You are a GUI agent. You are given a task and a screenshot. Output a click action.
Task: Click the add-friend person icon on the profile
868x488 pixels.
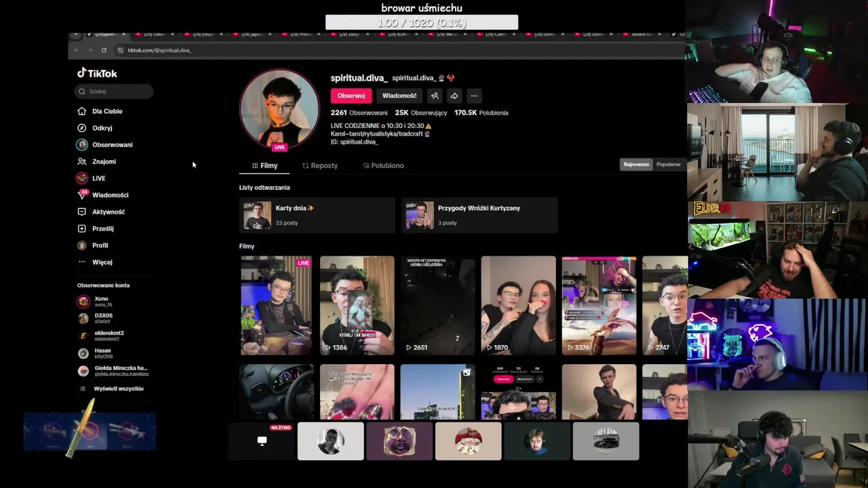pos(435,96)
